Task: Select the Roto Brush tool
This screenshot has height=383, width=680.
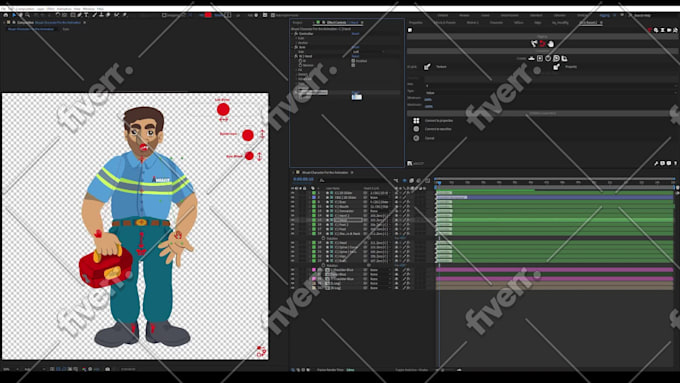Action: tap(116, 15)
